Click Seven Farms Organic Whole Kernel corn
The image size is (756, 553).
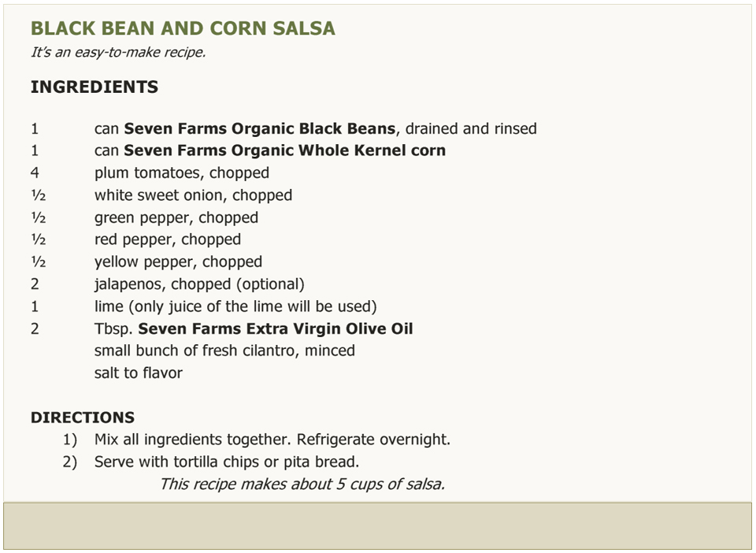click(x=284, y=150)
